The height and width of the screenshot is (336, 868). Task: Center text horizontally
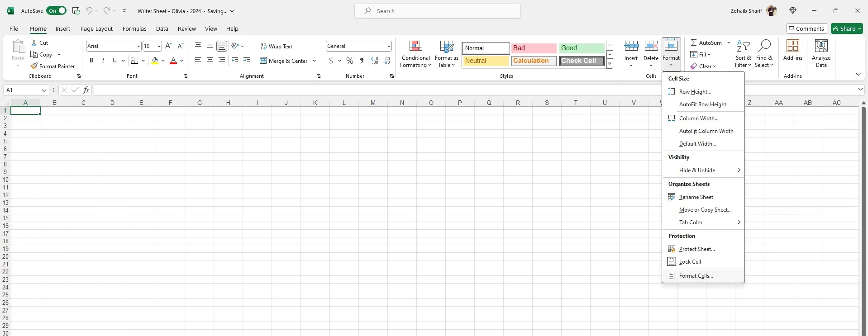(210, 61)
